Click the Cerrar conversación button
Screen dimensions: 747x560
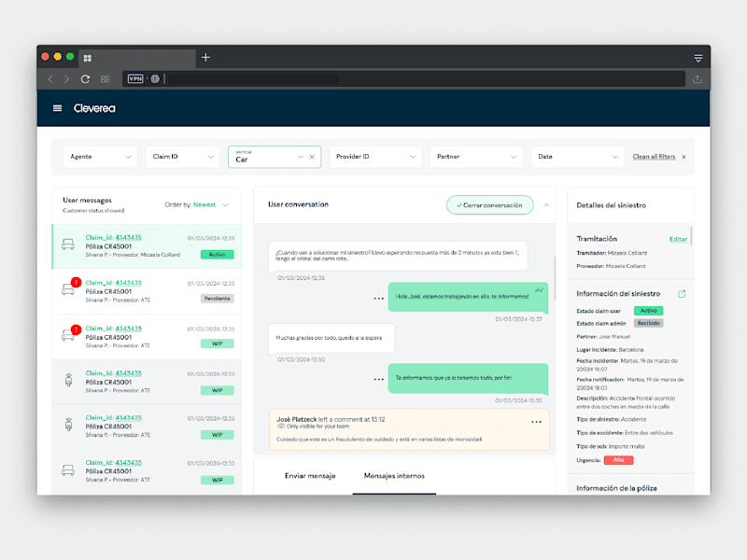(x=489, y=205)
